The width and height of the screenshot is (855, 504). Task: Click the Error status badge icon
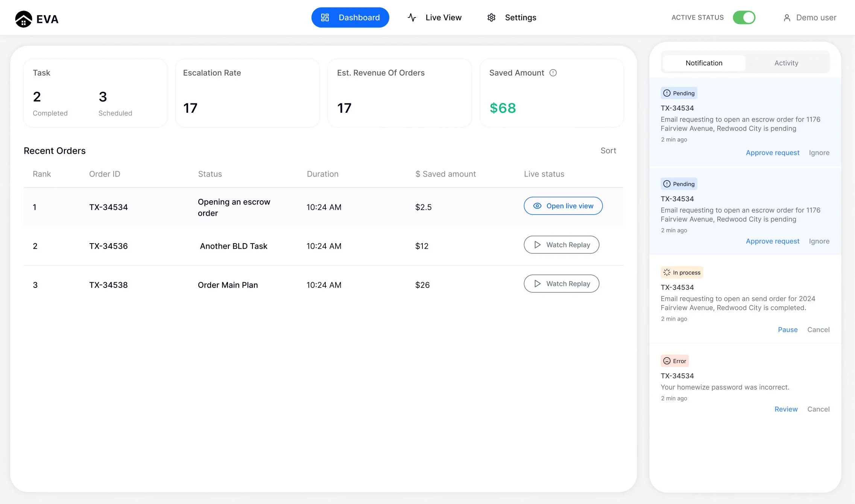pos(667,361)
